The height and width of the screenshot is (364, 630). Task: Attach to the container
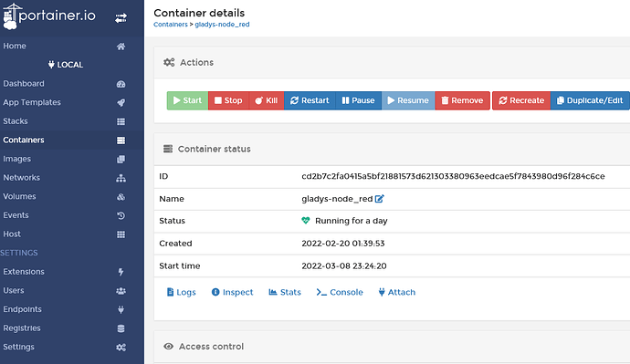397,292
